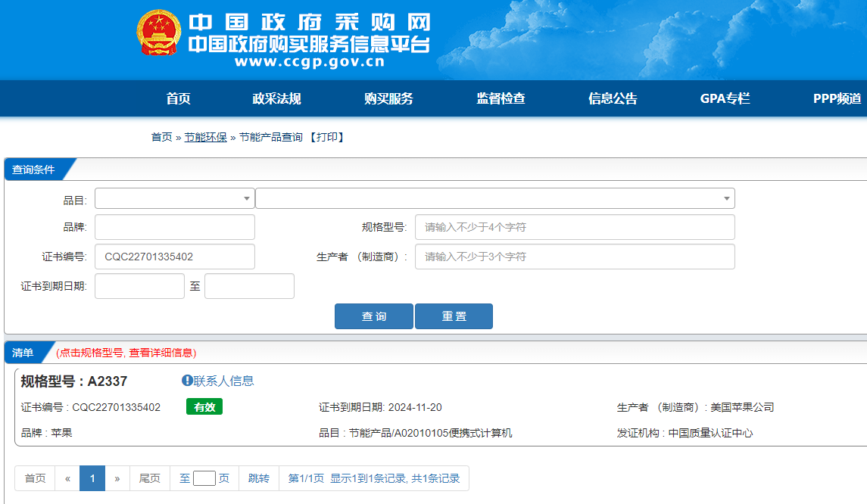Open the 监督检查 navigation item
867x504 pixels.
click(x=501, y=98)
